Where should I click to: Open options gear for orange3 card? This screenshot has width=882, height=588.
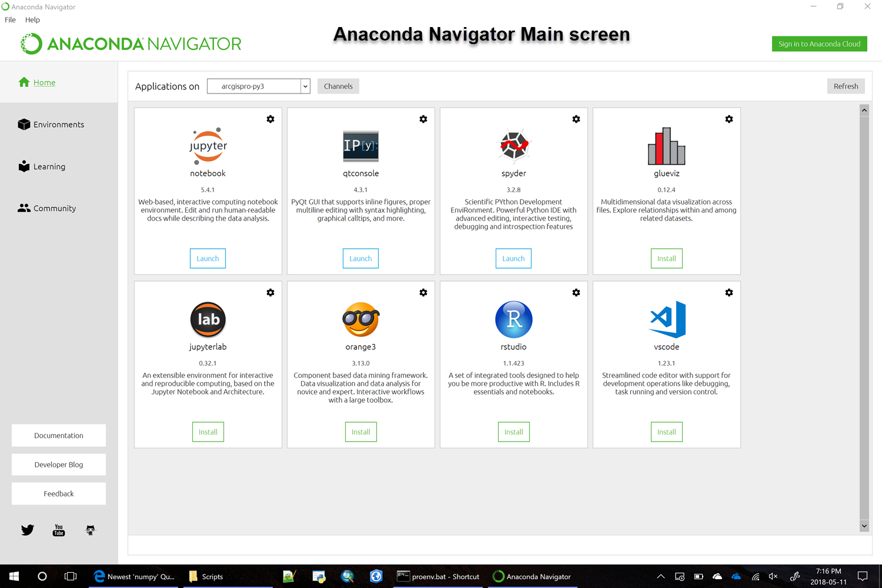(423, 292)
